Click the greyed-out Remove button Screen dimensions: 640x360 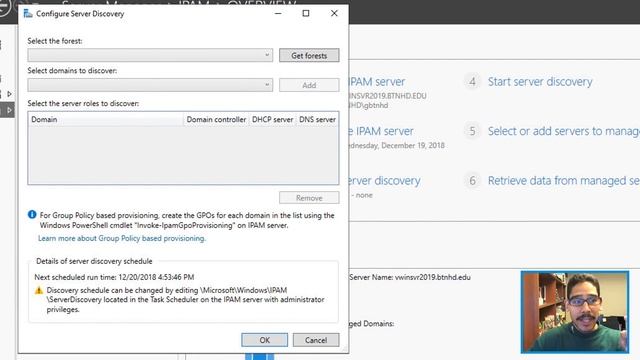pos(309,198)
